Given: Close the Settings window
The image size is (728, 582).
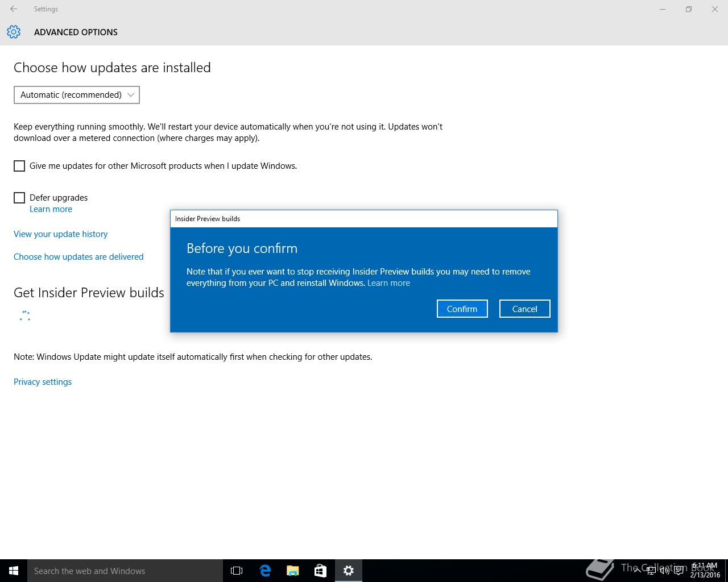Looking at the screenshot, I should pyautogui.click(x=715, y=9).
